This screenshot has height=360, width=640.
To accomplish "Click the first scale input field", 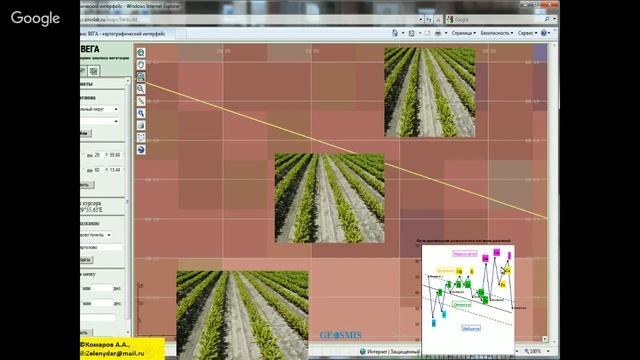I will click(x=102, y=288).
